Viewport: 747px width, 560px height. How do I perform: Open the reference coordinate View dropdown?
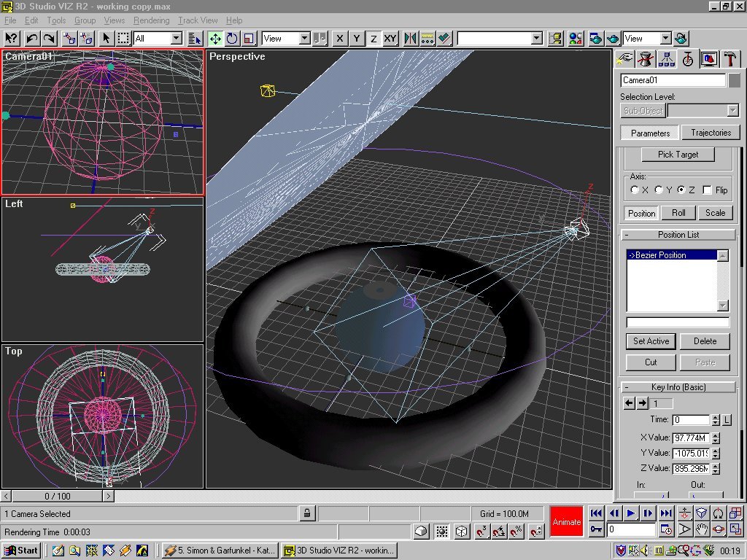pos(305,38)
